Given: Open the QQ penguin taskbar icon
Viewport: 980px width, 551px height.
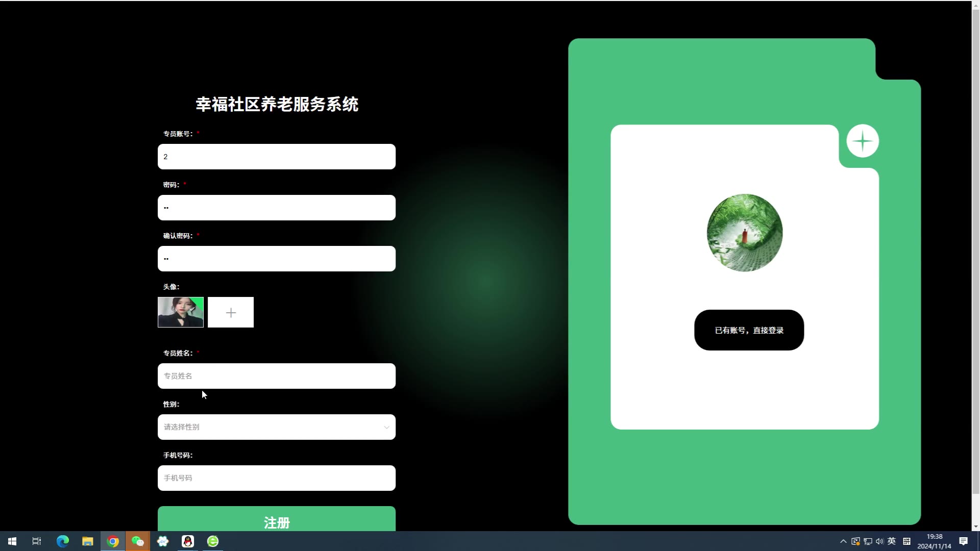Looking at the screenshot, I should pos(188,541).
